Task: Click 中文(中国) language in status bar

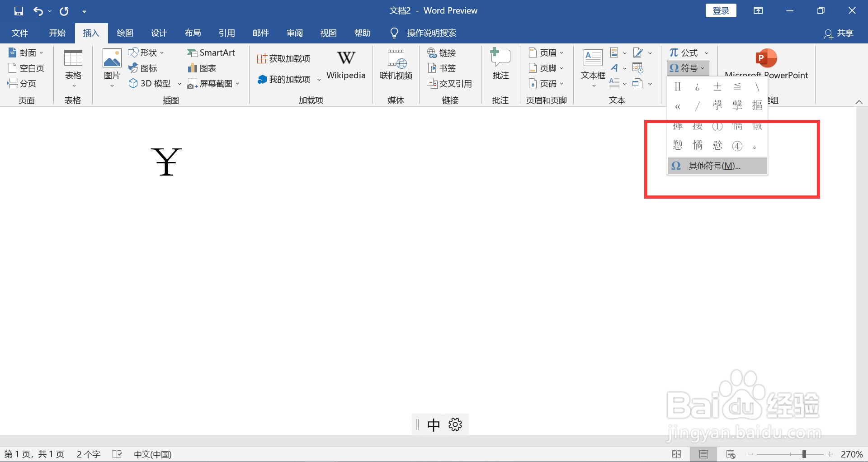Action: pyautogui.click(x=153, y=454)
